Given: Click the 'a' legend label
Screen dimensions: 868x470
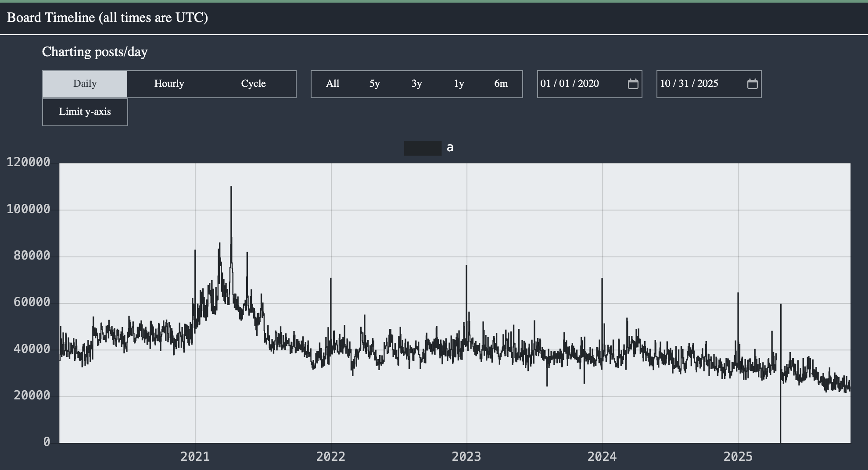Looking at the screenshot, I should [450, 148].
